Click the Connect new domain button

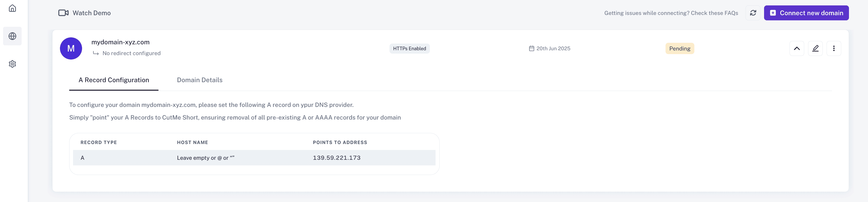(x=806, y=13)
